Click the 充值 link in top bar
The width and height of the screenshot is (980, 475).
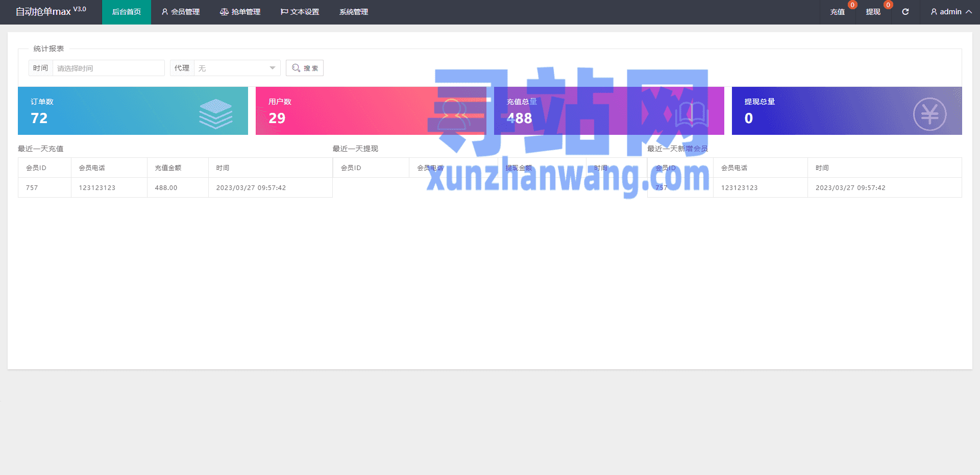(x=838, y=12)
